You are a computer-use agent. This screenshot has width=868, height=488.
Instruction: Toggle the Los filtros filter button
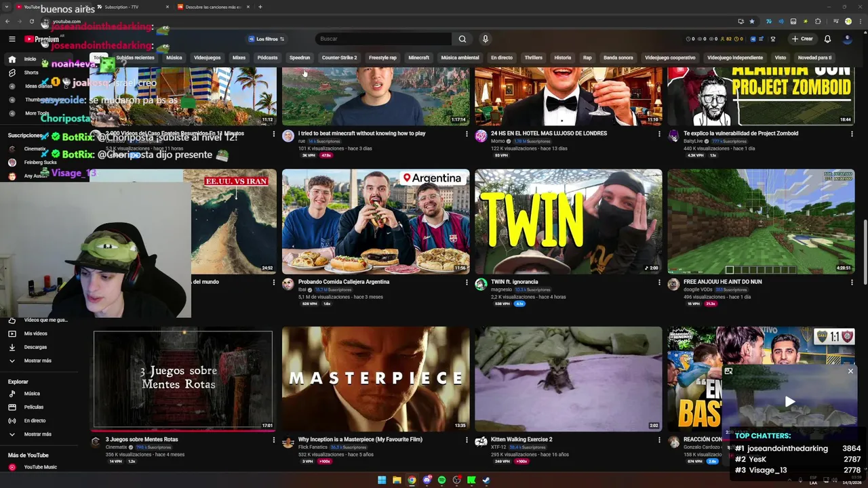tap(267, 39)
